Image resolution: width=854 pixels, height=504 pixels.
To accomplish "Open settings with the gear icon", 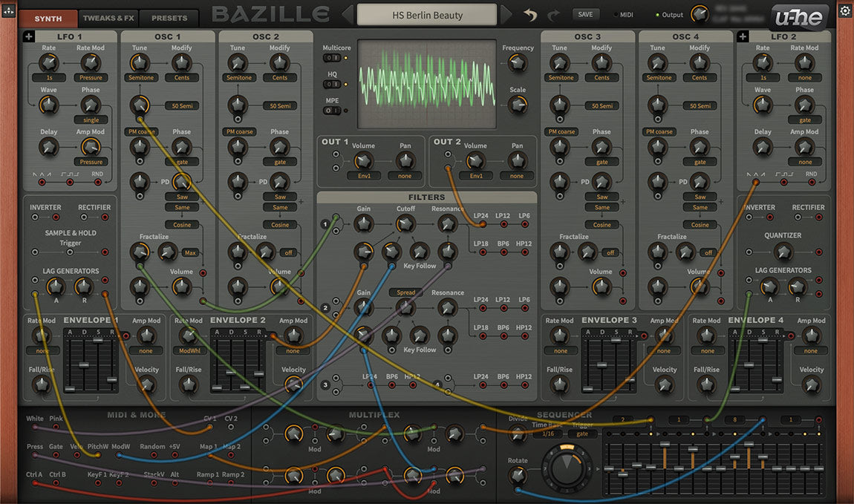I will (844, 11).
